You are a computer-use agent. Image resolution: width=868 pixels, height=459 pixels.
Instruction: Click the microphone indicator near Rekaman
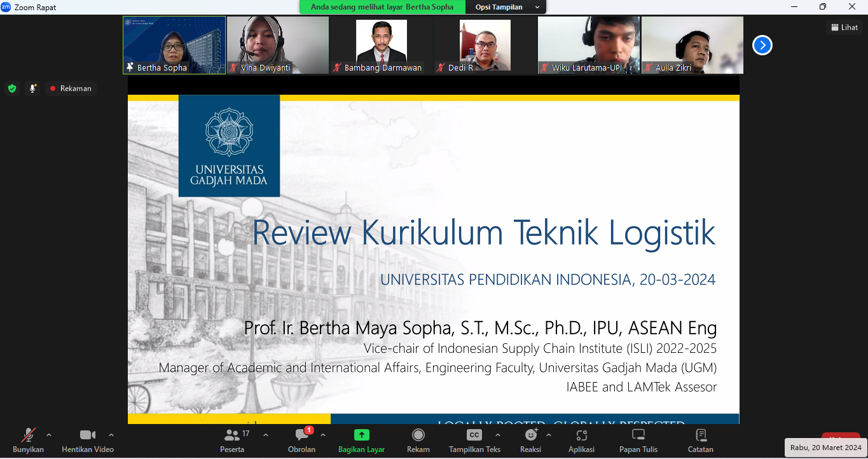(32, 88)
